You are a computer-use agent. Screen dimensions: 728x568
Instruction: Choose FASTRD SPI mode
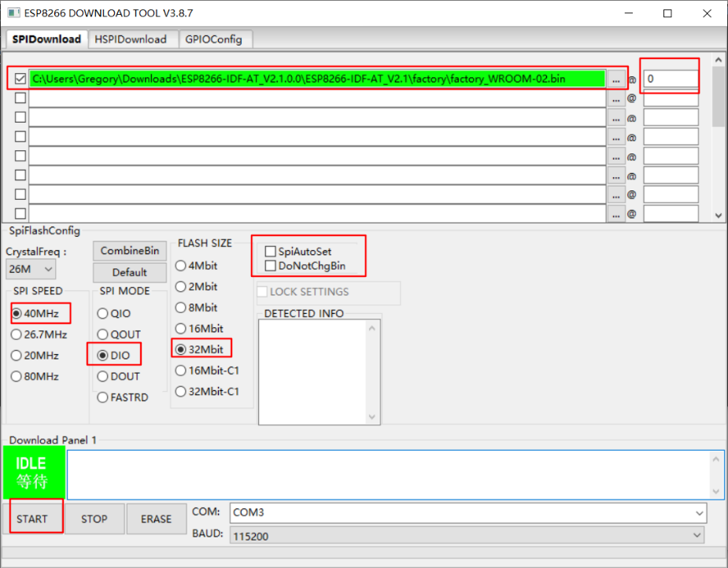(123, 398)
